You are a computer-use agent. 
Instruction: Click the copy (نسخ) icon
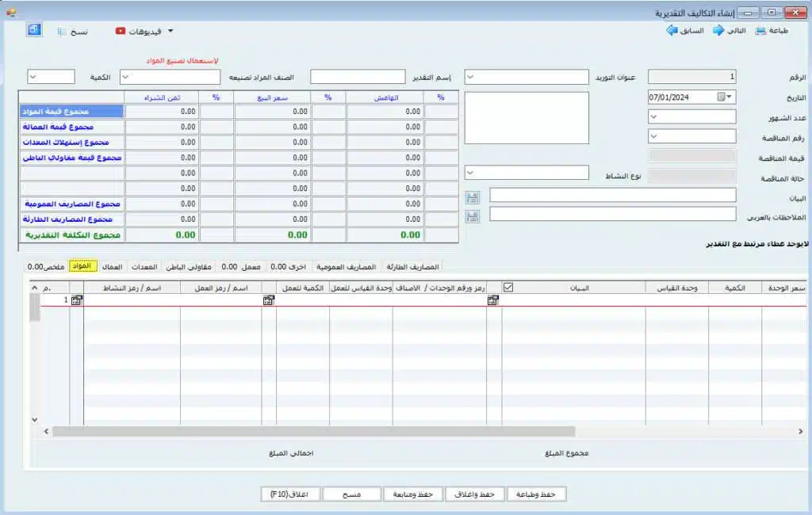62,32
